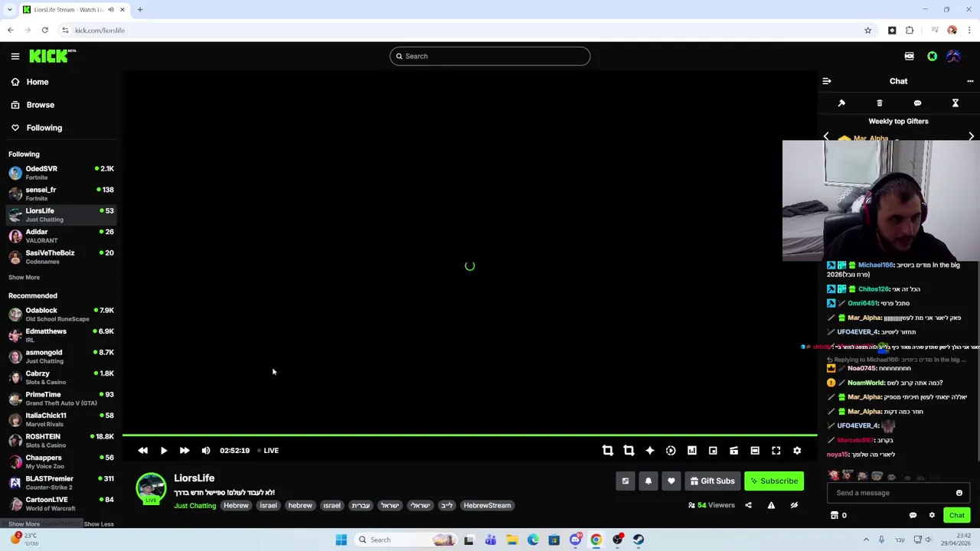
Task: Subscribe to LiorsLife channel
Action: [774, 481]
